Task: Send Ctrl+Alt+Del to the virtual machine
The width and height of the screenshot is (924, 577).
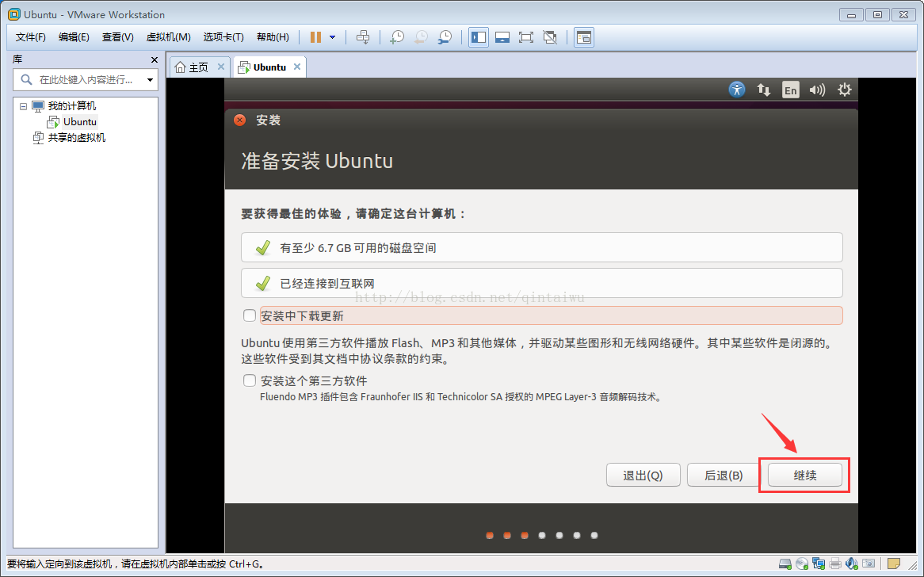Action: point(363,37)
